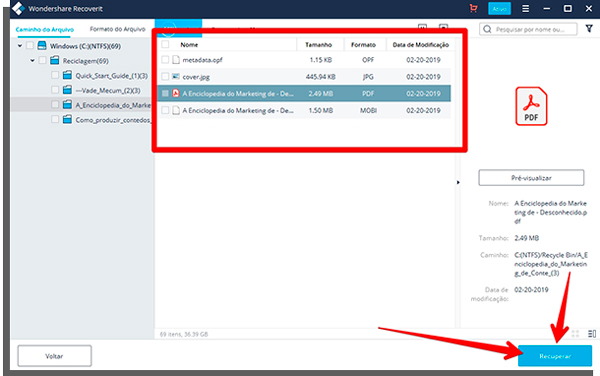
Task: Click the Pré-visualizar button
Action: pyautogui.click(x=531, y=178)
